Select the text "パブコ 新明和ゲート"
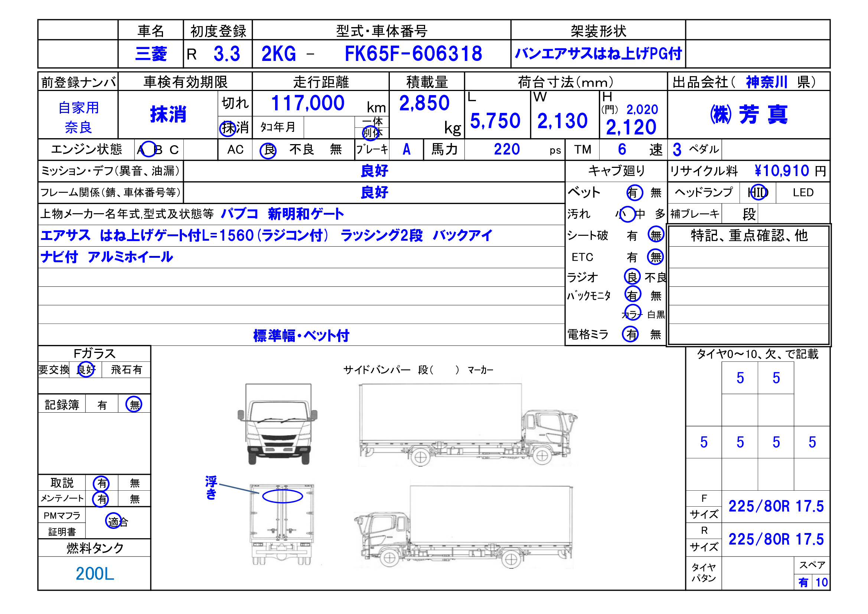The width and height of the screenshot is (868, 614). point(282,214)
